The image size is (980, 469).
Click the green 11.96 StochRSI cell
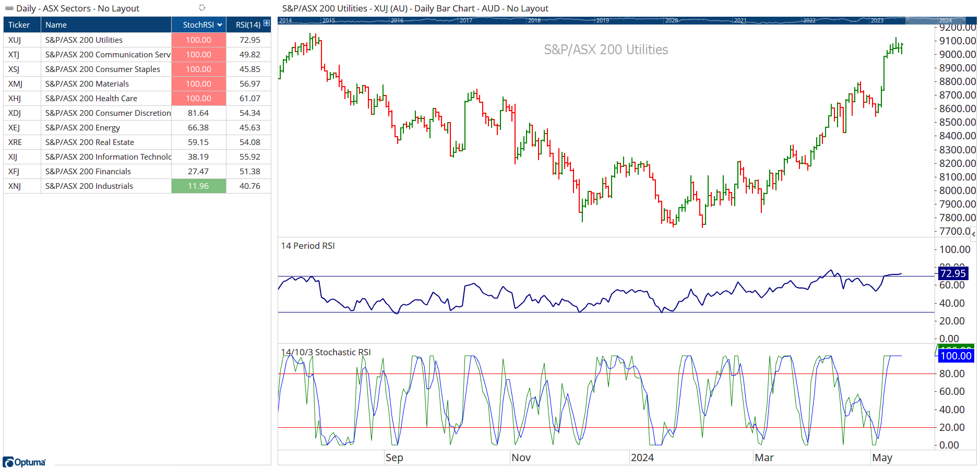coord(199,186)
